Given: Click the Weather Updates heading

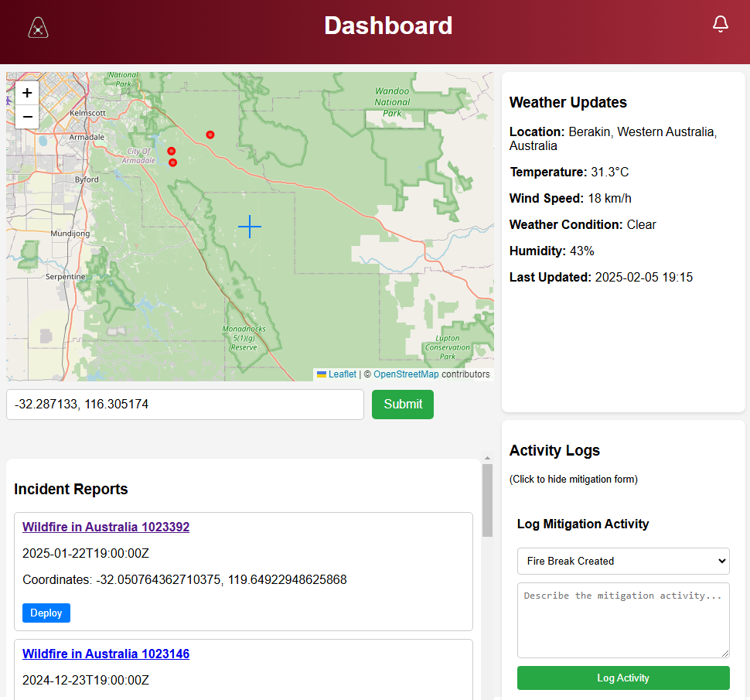Looking at the screenshot, I should coord(568,102).
